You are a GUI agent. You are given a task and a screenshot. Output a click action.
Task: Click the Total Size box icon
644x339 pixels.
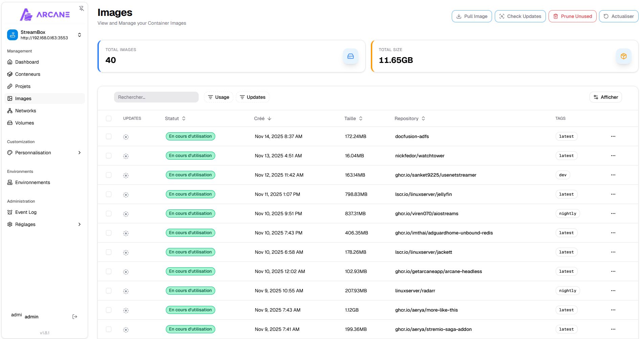(623, 56)
